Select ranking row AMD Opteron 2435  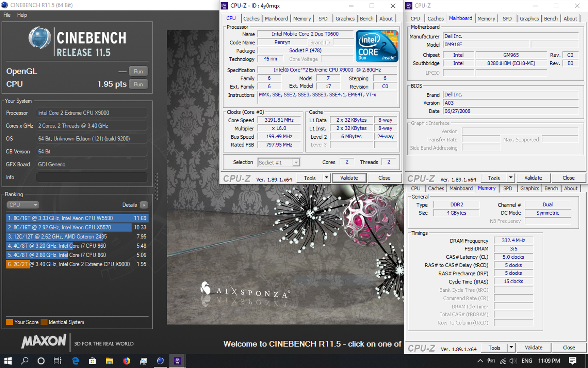pyautogui.click(x=77, y=236)
